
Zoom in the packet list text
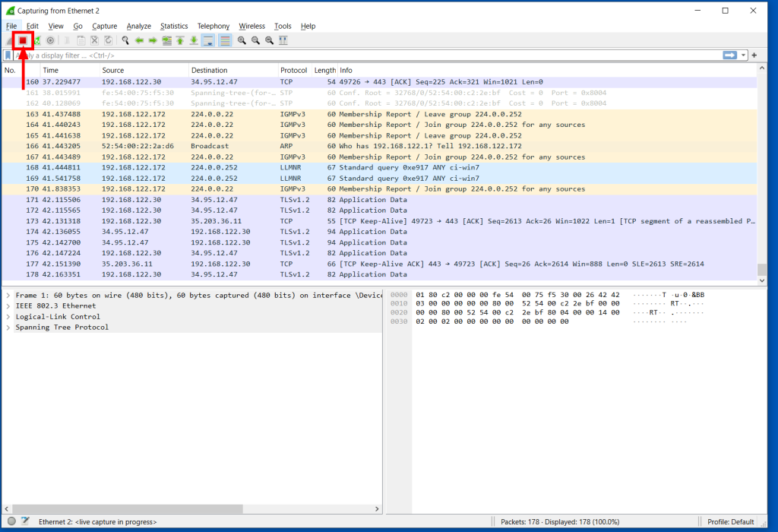click(x=242, y=40)
